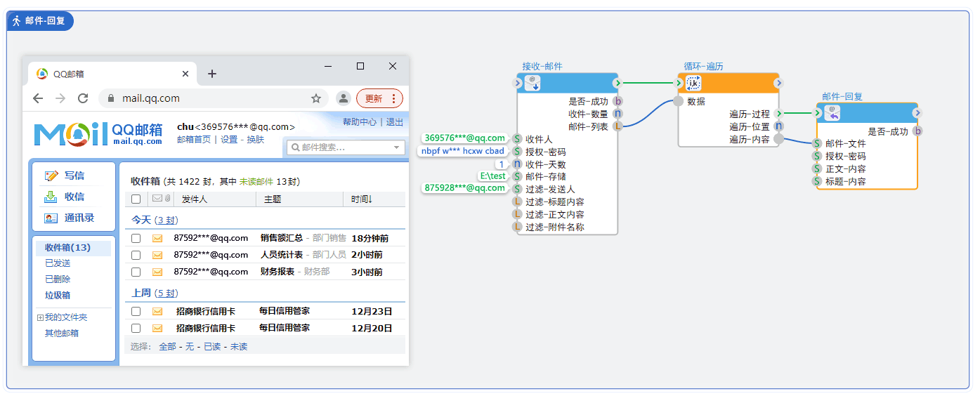Click the browser profile avatar icon
Screen dimensions: 980x396
pos(343,98)
